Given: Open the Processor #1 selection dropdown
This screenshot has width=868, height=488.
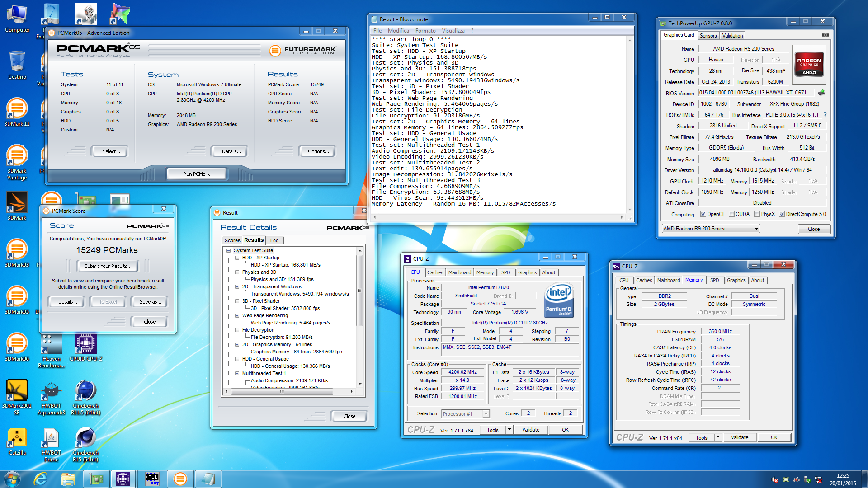Looking at the screenshot, I should point(466,413).
